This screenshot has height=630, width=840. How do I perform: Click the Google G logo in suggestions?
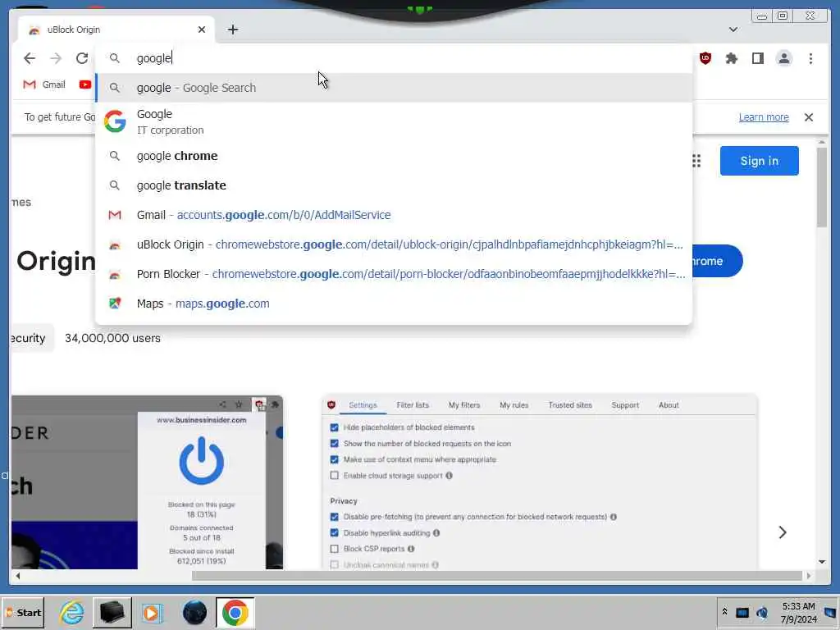[115, 121]
